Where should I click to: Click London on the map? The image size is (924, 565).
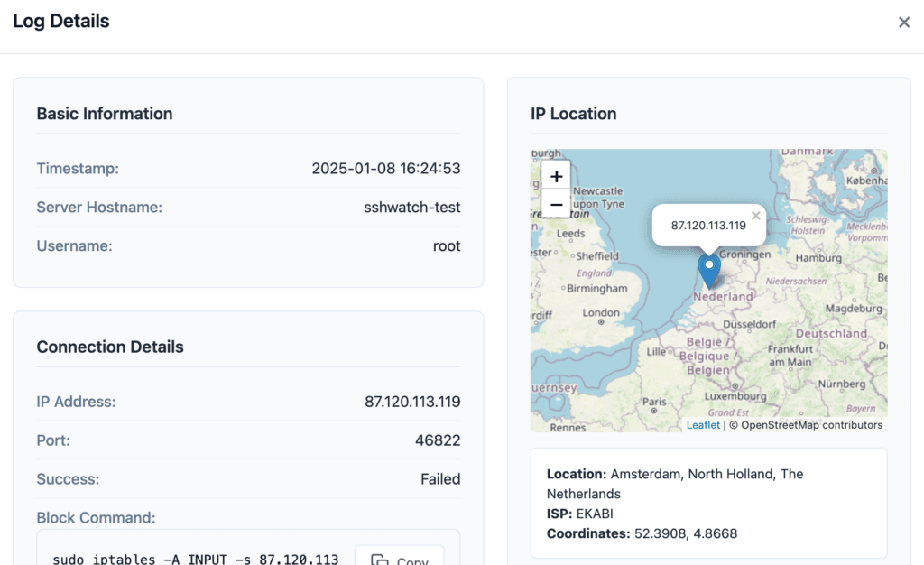tap(601, 313)
